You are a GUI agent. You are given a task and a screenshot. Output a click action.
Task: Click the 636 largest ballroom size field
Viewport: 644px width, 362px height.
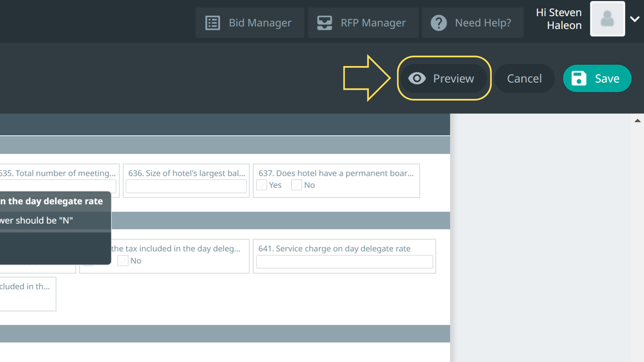[186, 186]
